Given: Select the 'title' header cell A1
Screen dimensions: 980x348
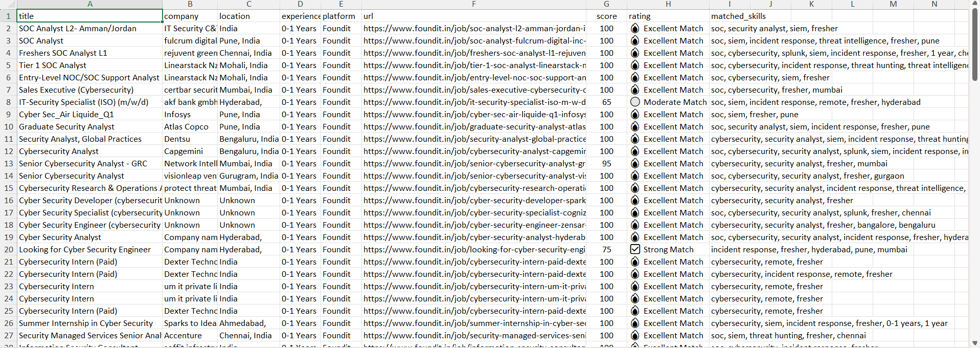Looking at the screenshot, I should tap(89, 16).
